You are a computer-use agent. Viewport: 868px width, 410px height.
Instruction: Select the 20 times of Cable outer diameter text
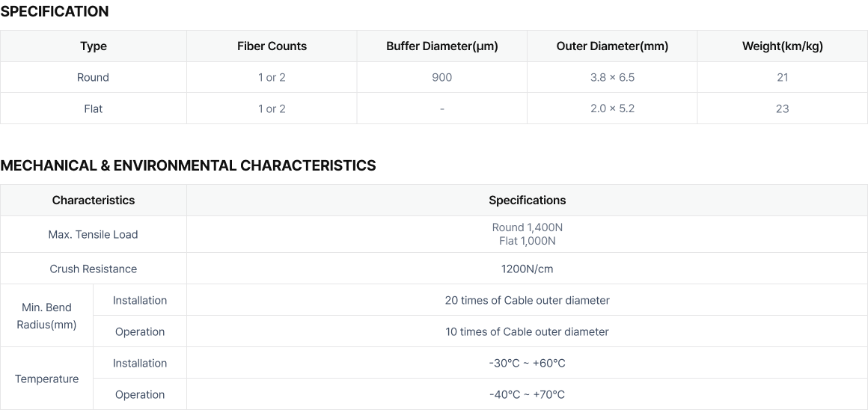[527, 301]
